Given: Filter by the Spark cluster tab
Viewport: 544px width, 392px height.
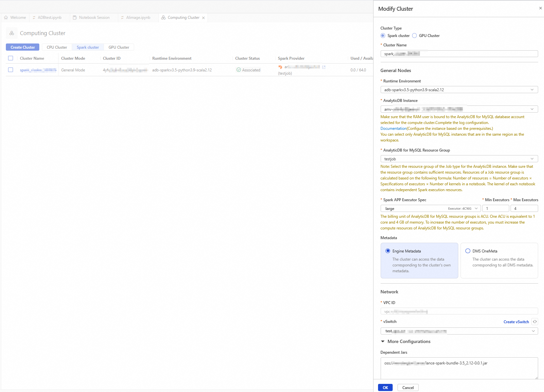Looking at the screenshot, I should pos(88,47).
